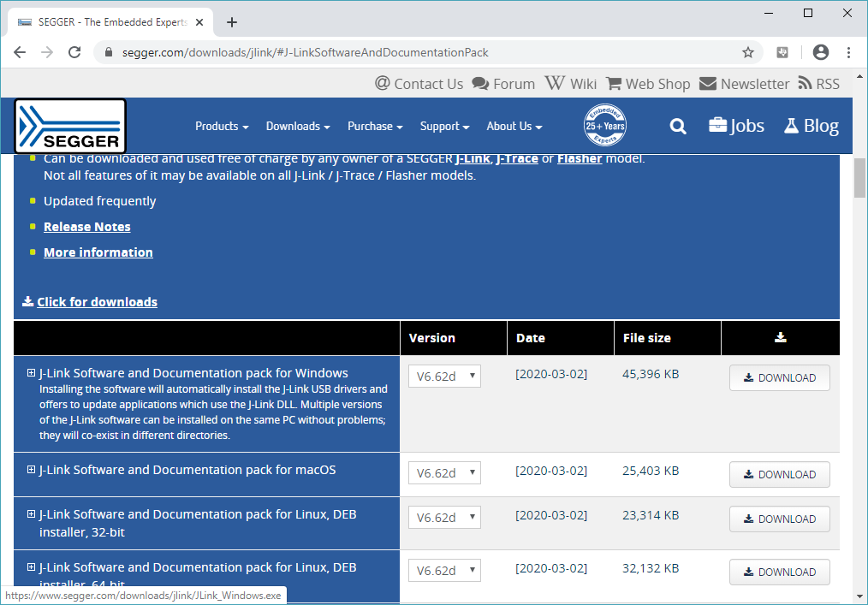Open version dropdown for Linux DEB 32-bit
This screenshot has height=605, width=868.
click(444, 517)
